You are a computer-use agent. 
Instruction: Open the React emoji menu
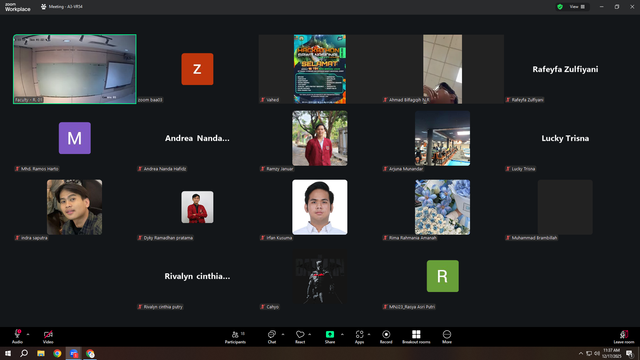coord(300,337)
